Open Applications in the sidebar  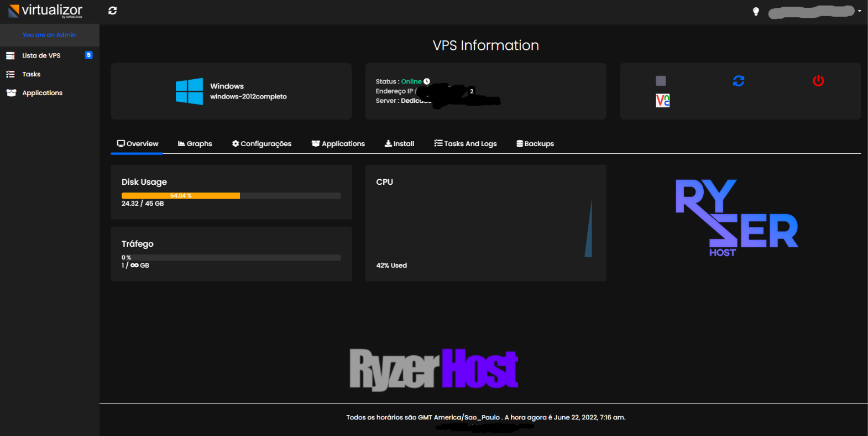(43, 93)
